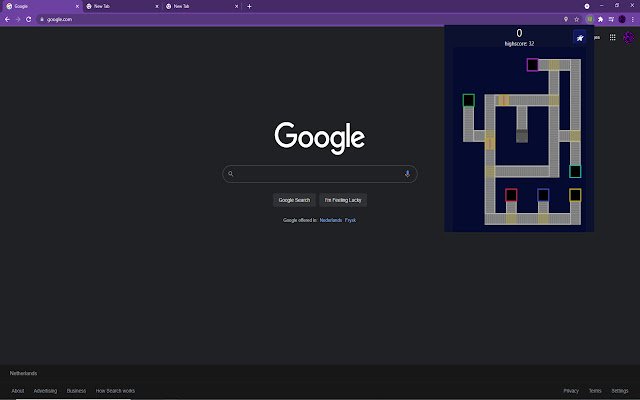The image size is (640, 400).
Task: Click the teal-bordered station in game
Action: click(x=575, y=171)
